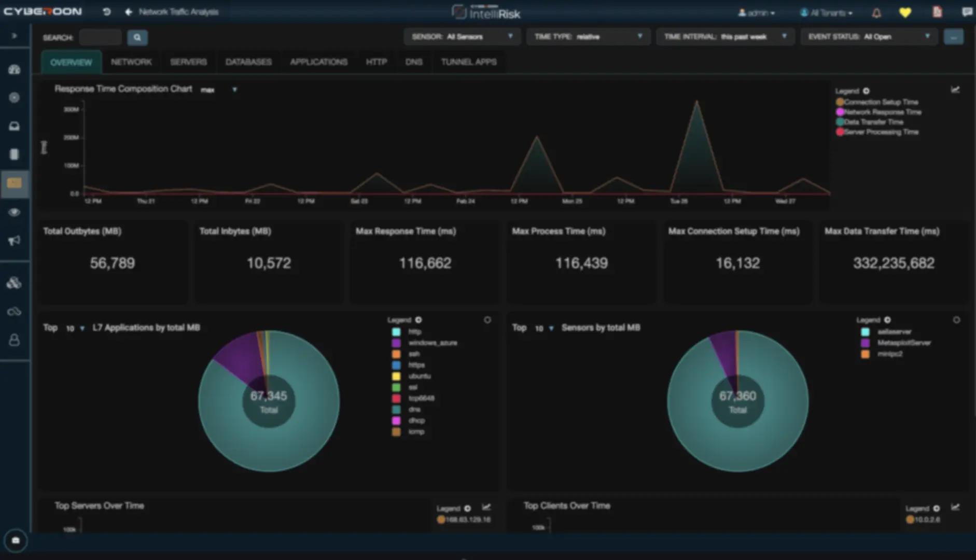The width and height of the screenshot is (976, 560).
Task: Switch to the Databases tab
Action: [x=248, y=62]
